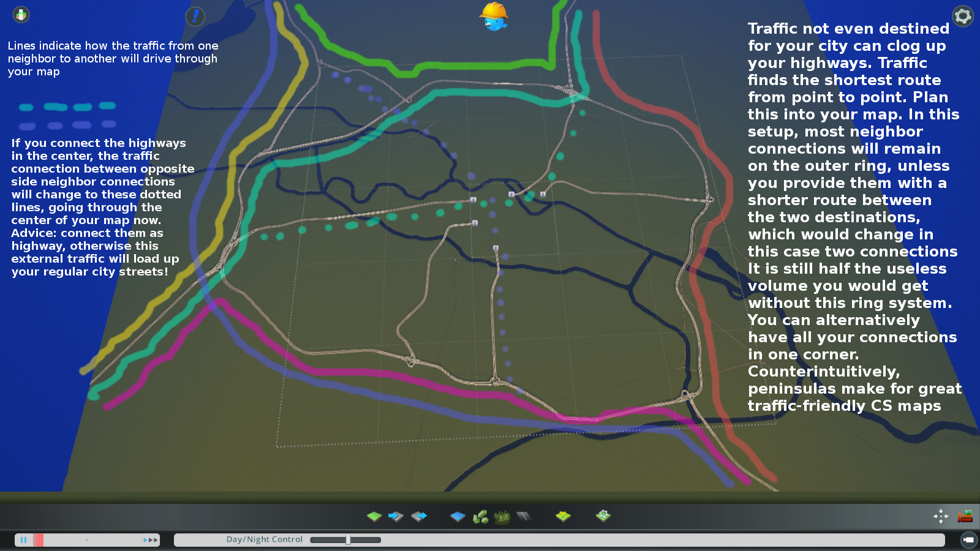Select the terrain tool green tile icon
The height and width of the screenshot is (551, 980).
pos(374,517)
